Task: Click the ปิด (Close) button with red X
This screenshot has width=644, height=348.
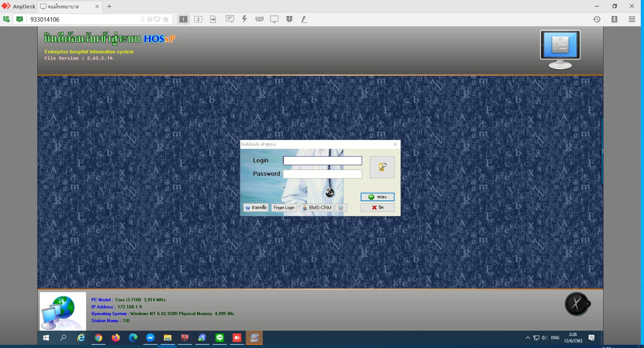Action: pyautogui.click(x=377, y=207)
